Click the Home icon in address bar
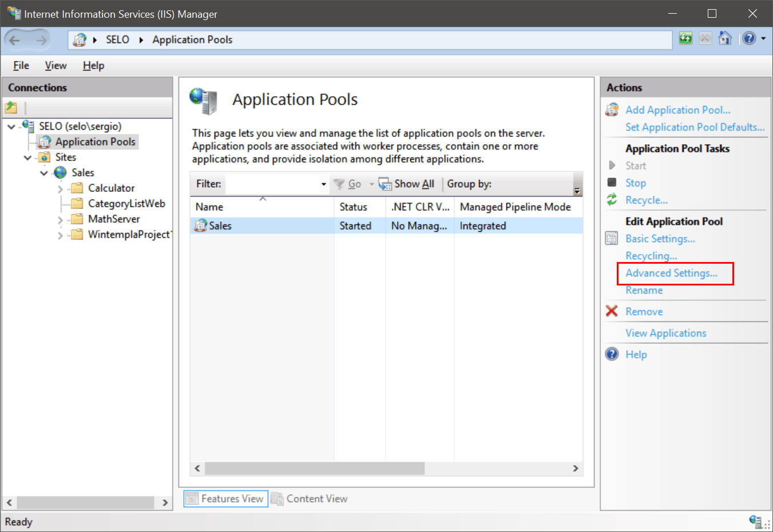The width and height of the screenshot is (773, 532). (x=725, y=38)
